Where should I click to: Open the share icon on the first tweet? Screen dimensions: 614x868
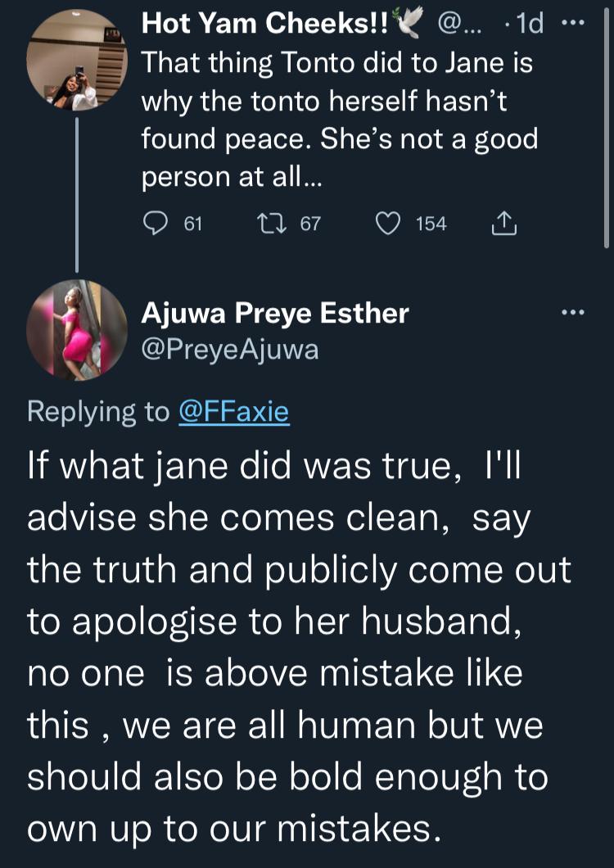[x=505, y=224]
